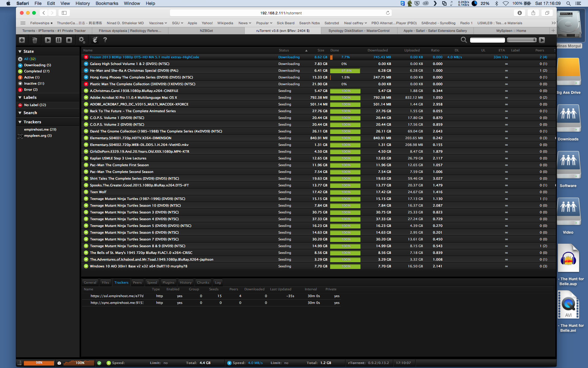Open the Popular bookmarks dropdown
The width and height of the screenshot is (588, 368).
pos(264,23)
